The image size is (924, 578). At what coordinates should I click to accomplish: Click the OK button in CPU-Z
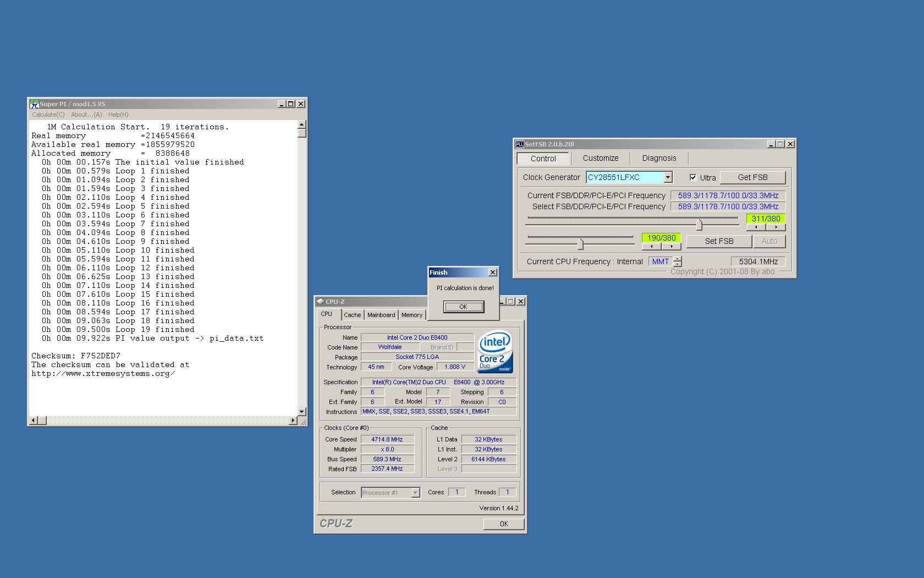(x=504, y=524)
